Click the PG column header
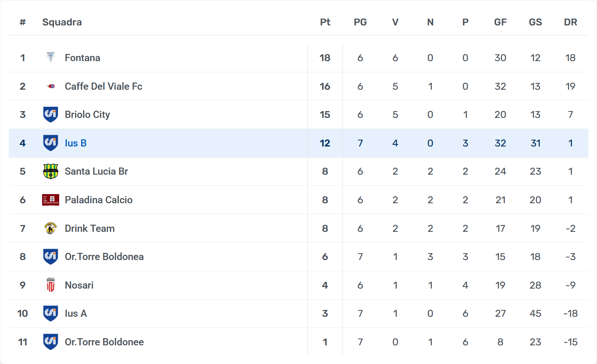Screen dimensions: 597x364 360,22
